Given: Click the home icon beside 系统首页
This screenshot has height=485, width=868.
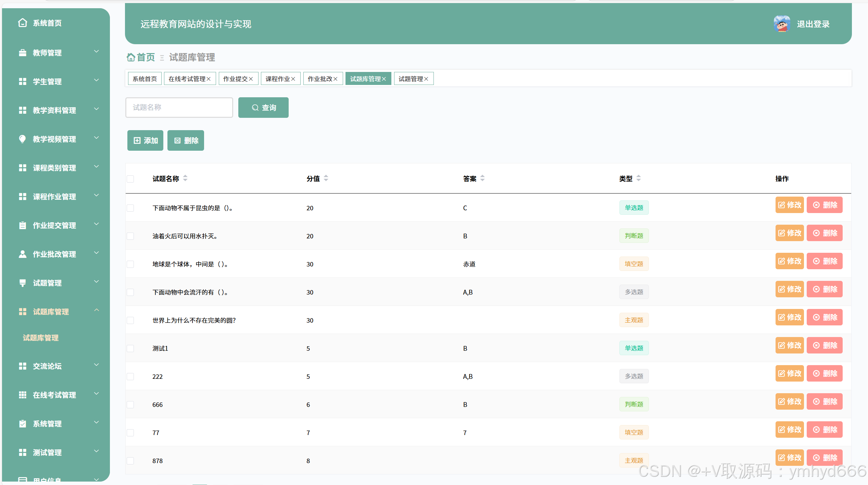Looking at the screenshot, I should tap(23, 23).
